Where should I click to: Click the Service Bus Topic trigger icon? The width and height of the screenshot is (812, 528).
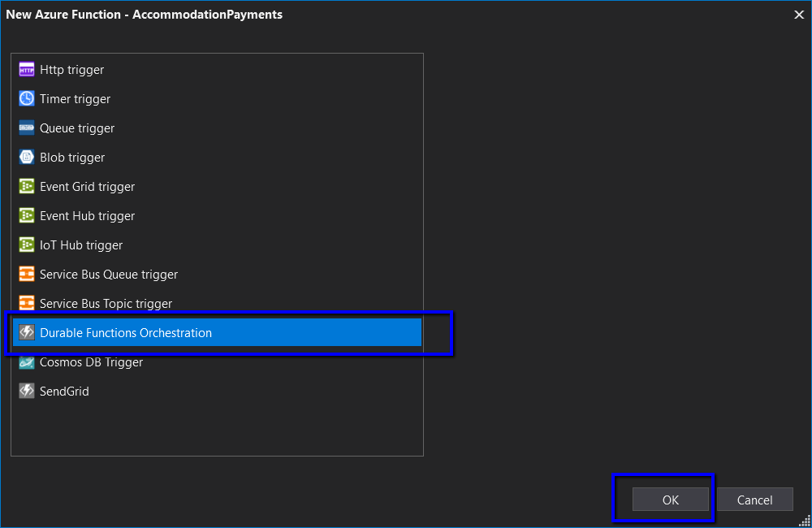(27, 304)
